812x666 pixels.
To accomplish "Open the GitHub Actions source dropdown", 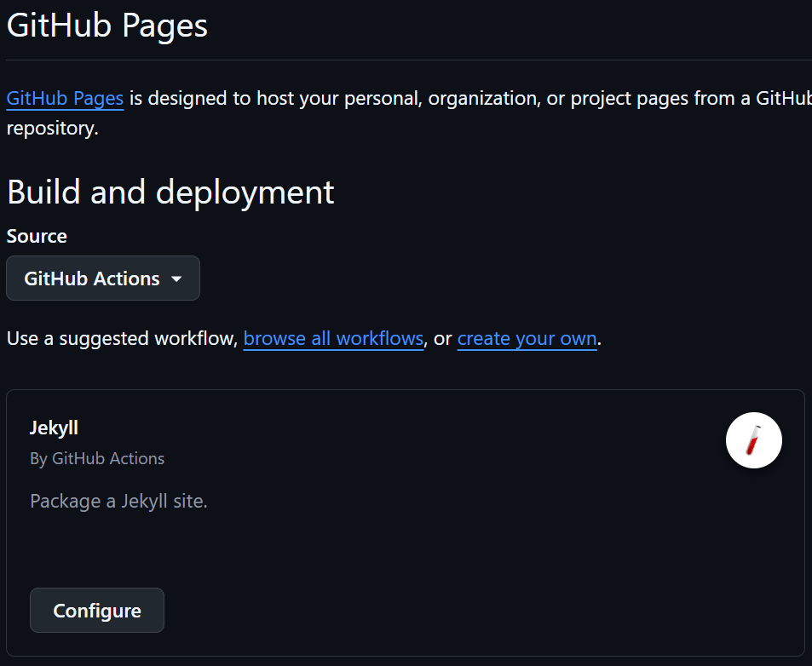I will click(x=102, y=278).
